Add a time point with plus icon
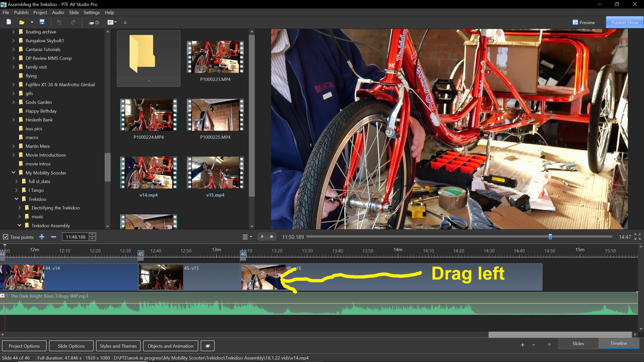Screen dimensions: 644x362 [42, 237]
